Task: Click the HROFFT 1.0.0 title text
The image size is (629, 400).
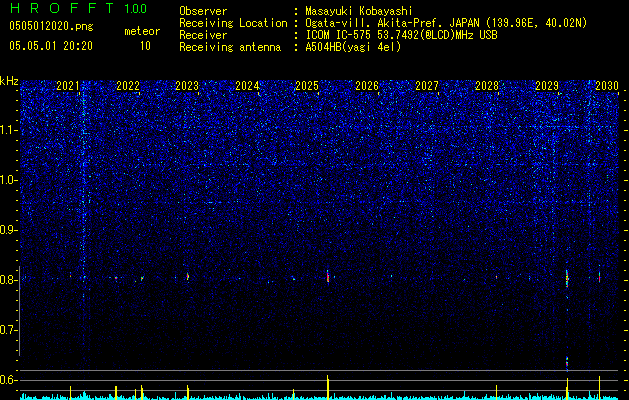Action: coord(78,8)
